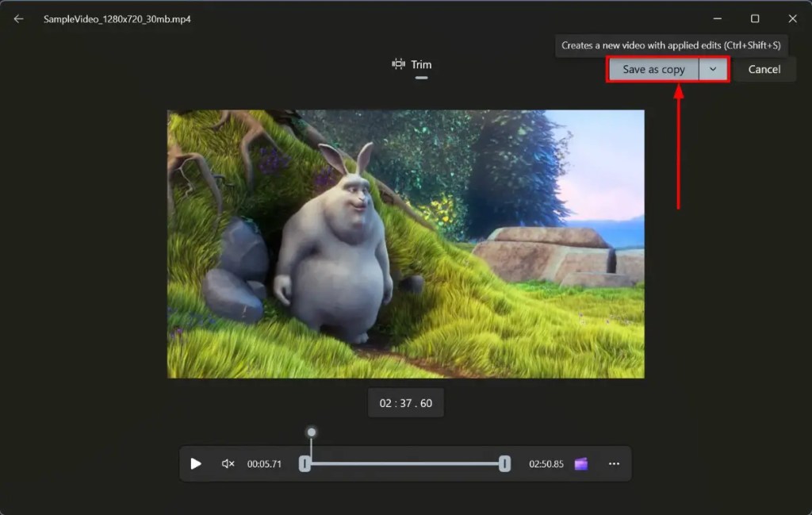The width and height of the screenshot is (812, 515).
Task: Expand the Save as copy dropdown arrow
Action: coord(713,69)
